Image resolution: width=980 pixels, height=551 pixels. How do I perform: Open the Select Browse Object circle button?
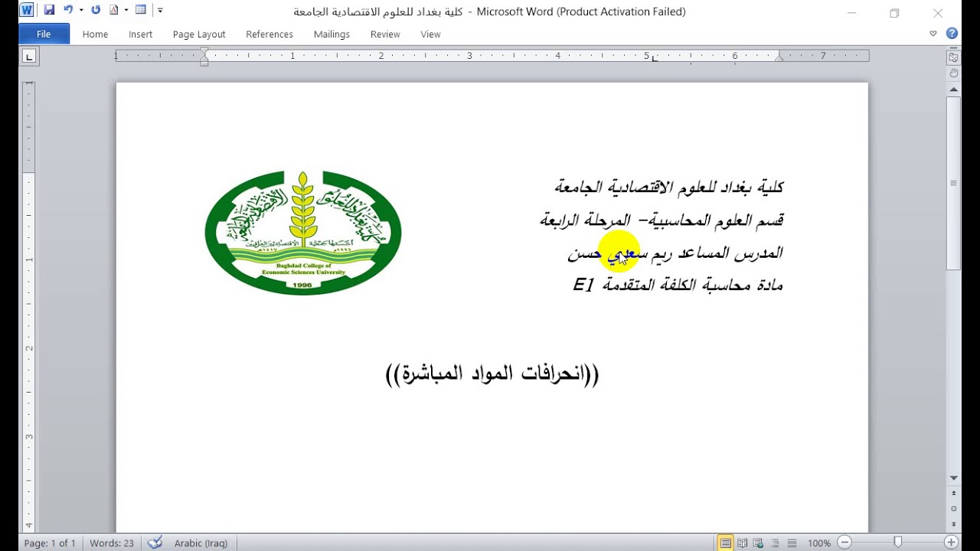click(x=953, y=509)
